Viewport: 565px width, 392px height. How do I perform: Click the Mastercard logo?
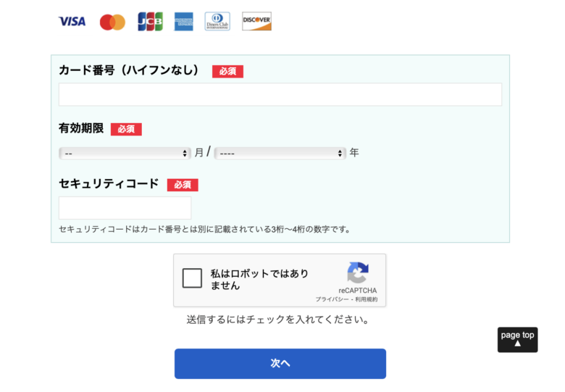[x=112, y=22]
